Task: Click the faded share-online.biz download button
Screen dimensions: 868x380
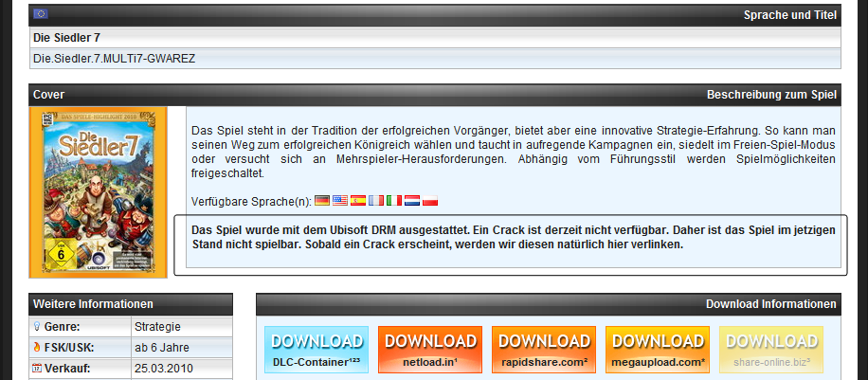Action: [771, 350]
